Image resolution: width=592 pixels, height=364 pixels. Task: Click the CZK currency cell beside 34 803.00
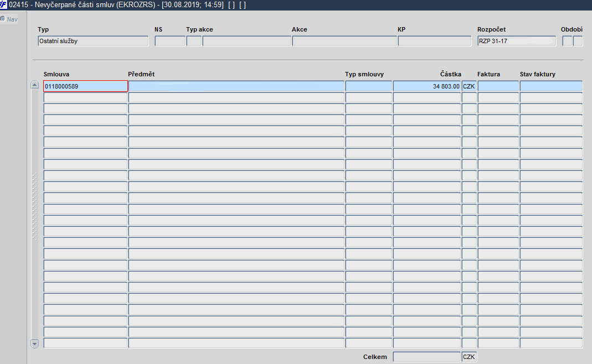tap(469, 86)
